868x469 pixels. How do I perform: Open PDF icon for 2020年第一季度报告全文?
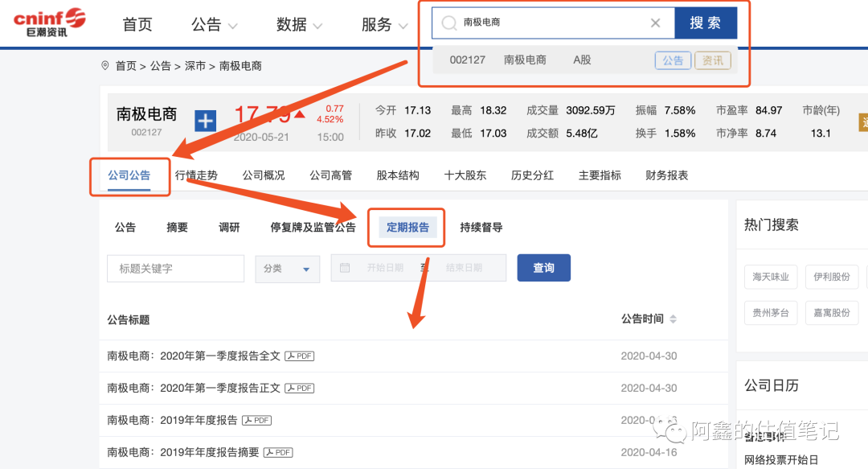click(300, 356)
